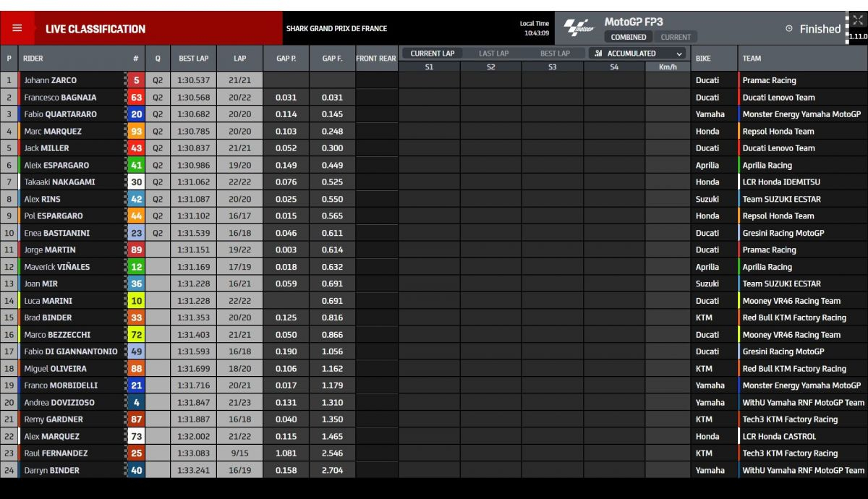The width and height of the screenshot is (868, 499).
Task: Select rider Alex RINS
Action: pyautogui.click(x=42, y=199)
